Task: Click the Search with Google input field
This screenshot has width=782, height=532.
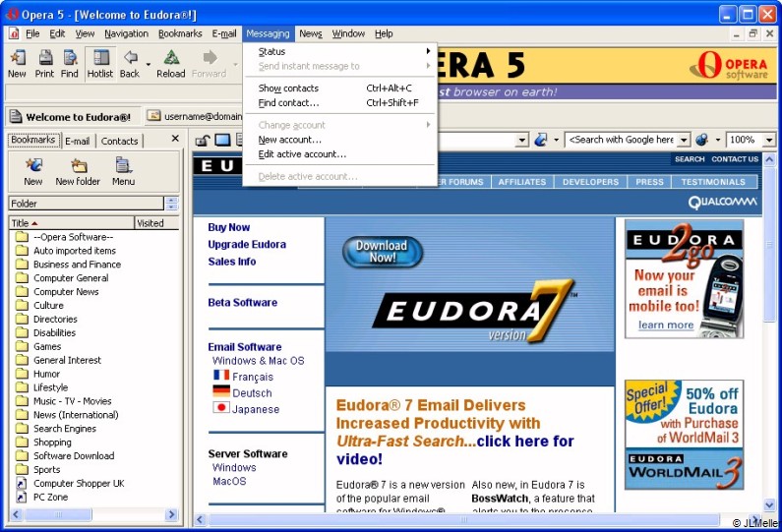Action: point(622,140)
